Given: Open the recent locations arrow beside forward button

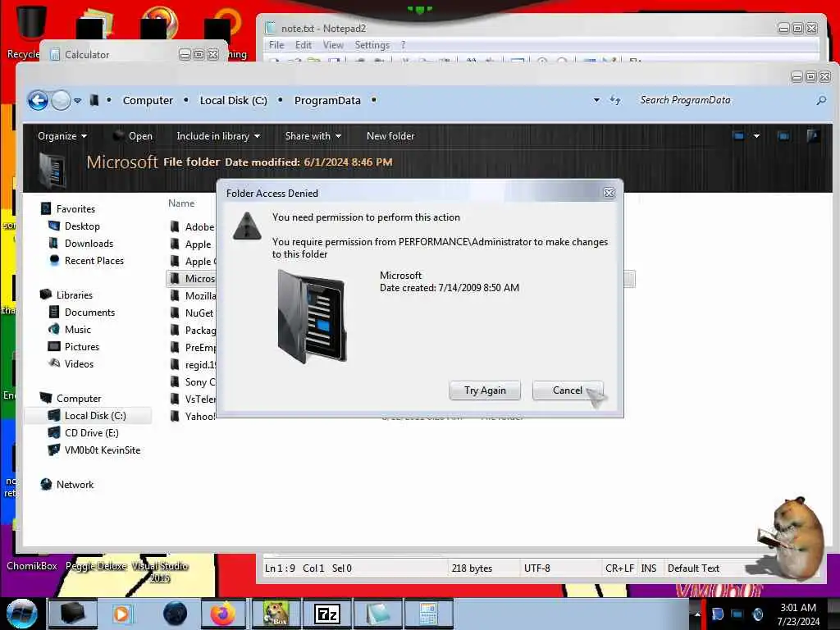Looking at the screenshot, I should (x=78, y=100).
